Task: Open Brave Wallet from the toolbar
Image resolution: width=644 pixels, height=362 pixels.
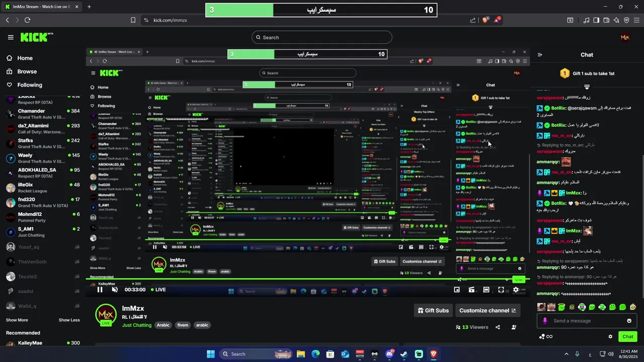Action: [606, 20]
